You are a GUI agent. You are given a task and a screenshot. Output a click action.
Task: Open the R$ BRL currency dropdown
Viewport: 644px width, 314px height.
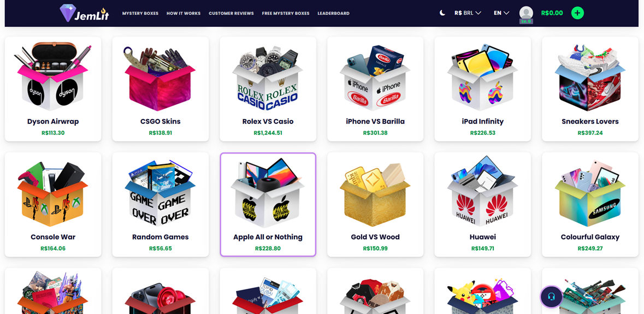tap(468, 13)
